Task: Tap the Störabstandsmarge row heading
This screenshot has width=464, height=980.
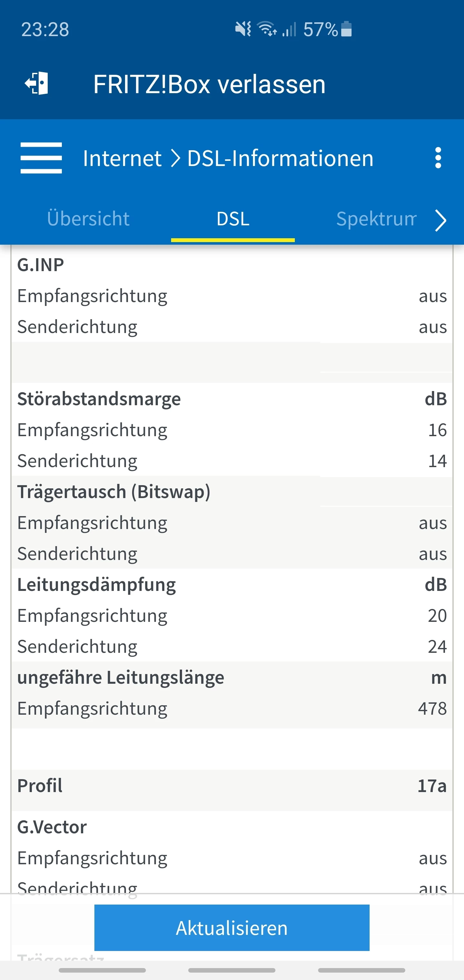Action: [99, 399]
